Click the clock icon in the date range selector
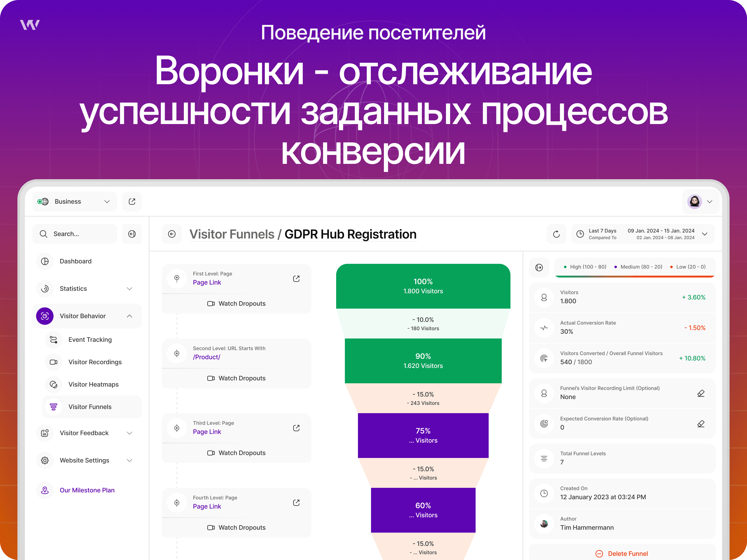The width and height of the screenshot is (747, 560). click(580, 234)
